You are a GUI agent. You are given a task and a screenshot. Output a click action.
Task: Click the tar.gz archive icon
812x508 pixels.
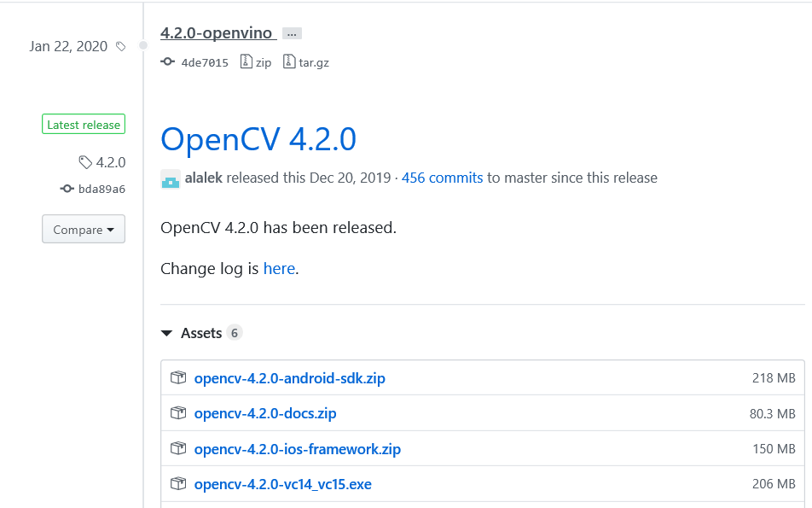click(x=290, y=62)
